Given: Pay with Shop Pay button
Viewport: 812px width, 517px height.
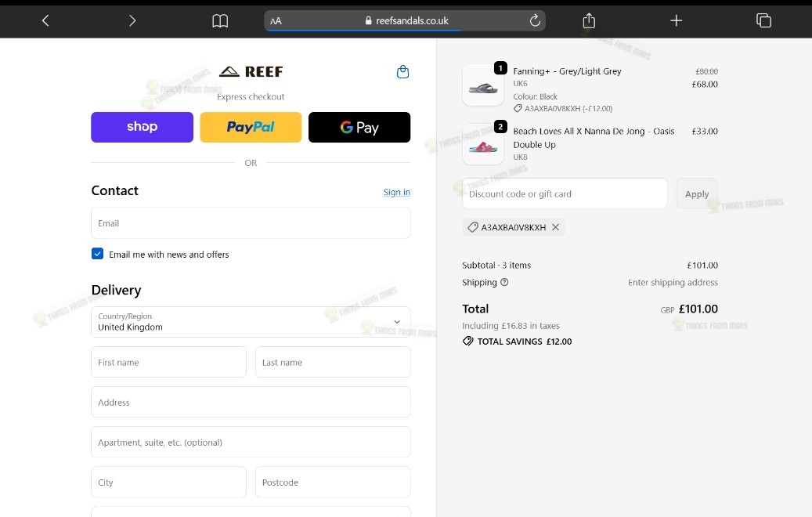Looking at the screenshot, I should (x=142, y=127).
